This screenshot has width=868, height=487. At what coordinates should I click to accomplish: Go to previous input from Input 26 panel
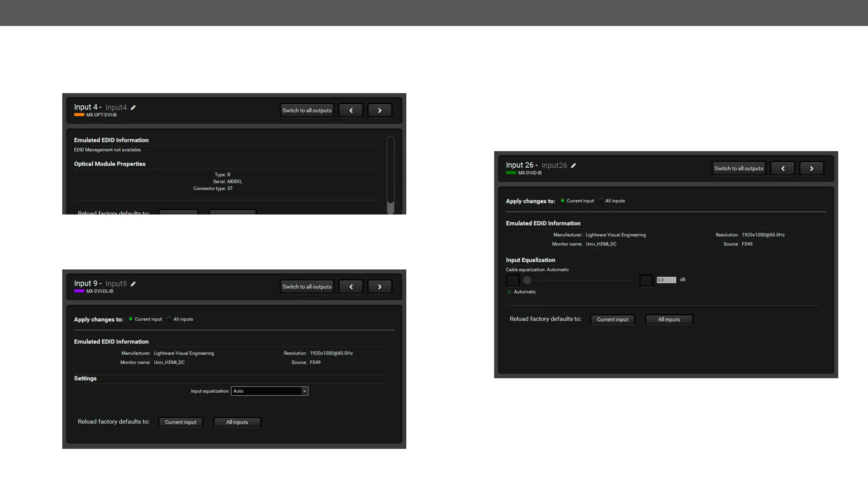tap(782, 169)
